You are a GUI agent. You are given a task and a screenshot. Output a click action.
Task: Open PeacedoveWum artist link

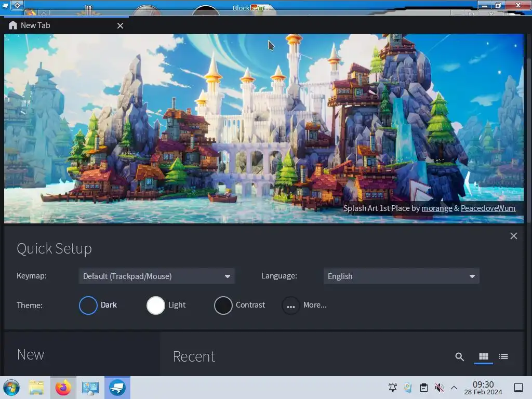tap(488, 208)
